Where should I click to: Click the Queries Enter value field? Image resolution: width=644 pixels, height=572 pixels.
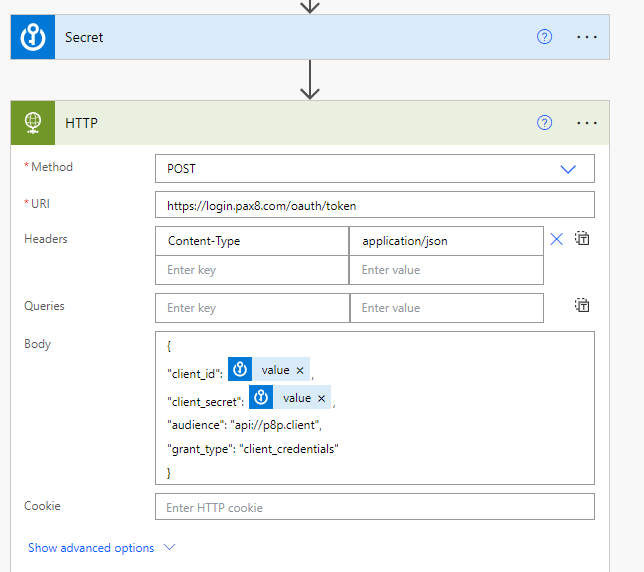tap(446, 308)
